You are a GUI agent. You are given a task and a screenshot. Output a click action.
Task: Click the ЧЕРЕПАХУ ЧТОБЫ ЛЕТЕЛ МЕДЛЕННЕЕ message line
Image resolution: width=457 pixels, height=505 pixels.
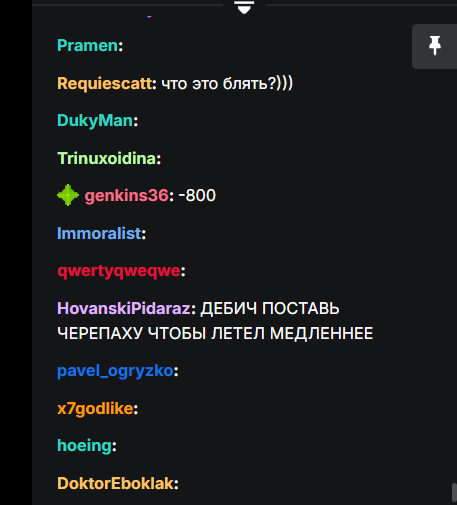(215, 333)
